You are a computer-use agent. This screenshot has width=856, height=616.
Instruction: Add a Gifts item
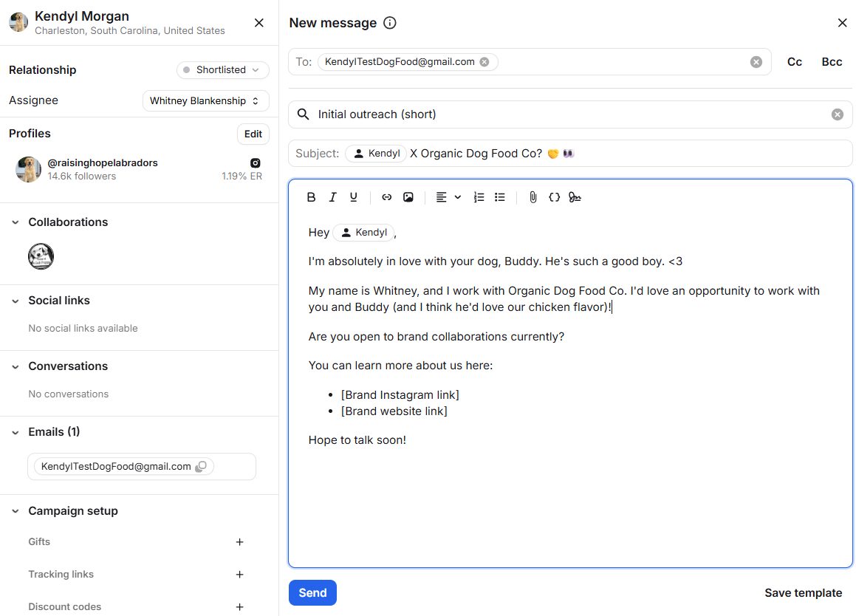(x=239, y=541)
